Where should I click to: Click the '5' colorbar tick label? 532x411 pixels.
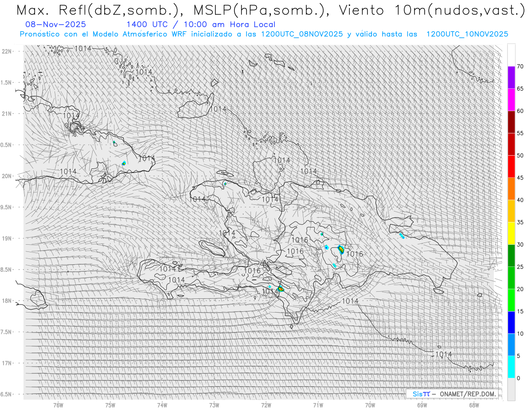tap(518, 356)
